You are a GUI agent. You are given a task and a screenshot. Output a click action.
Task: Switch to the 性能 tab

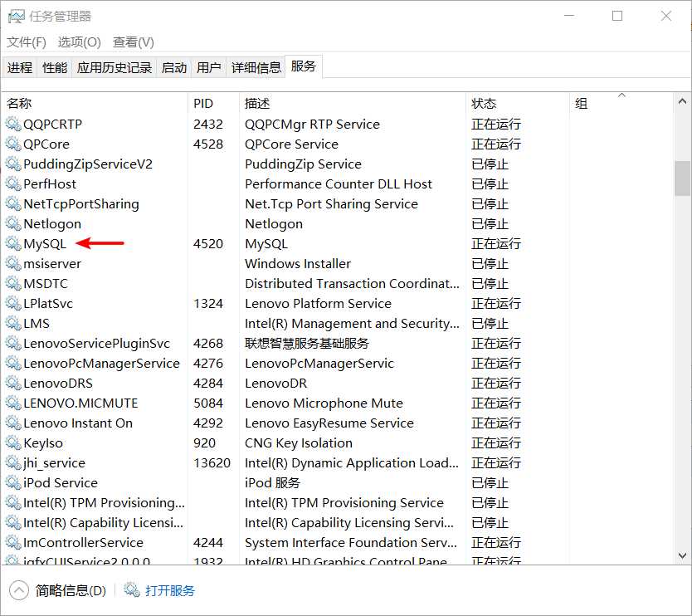55,67
